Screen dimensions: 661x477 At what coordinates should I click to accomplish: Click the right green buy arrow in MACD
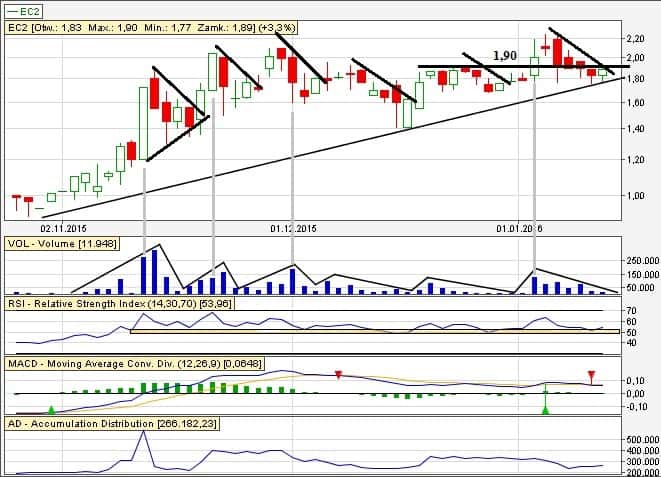pos(545,409)
